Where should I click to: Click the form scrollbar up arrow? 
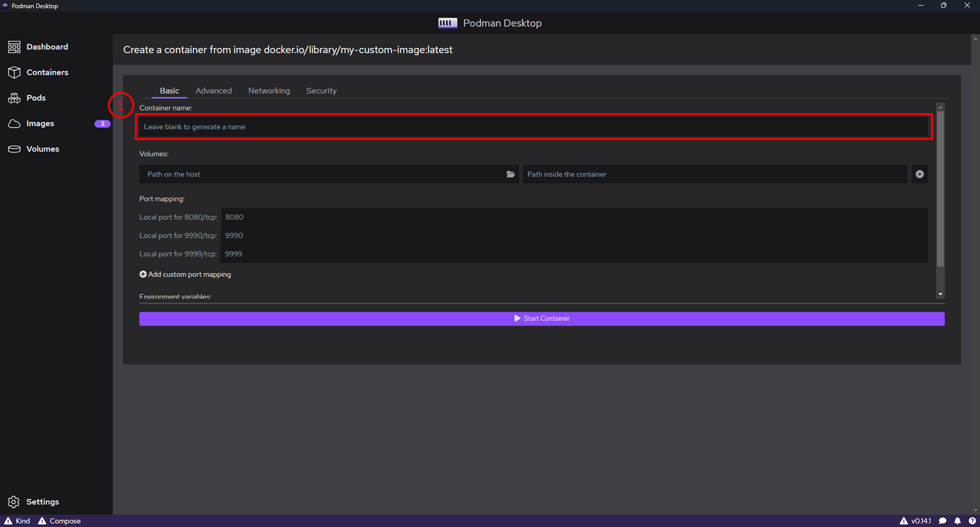coord(940,107)
